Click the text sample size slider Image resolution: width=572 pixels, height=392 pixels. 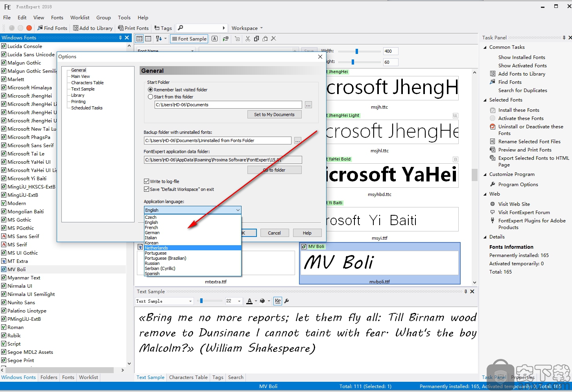coord(209,301)
